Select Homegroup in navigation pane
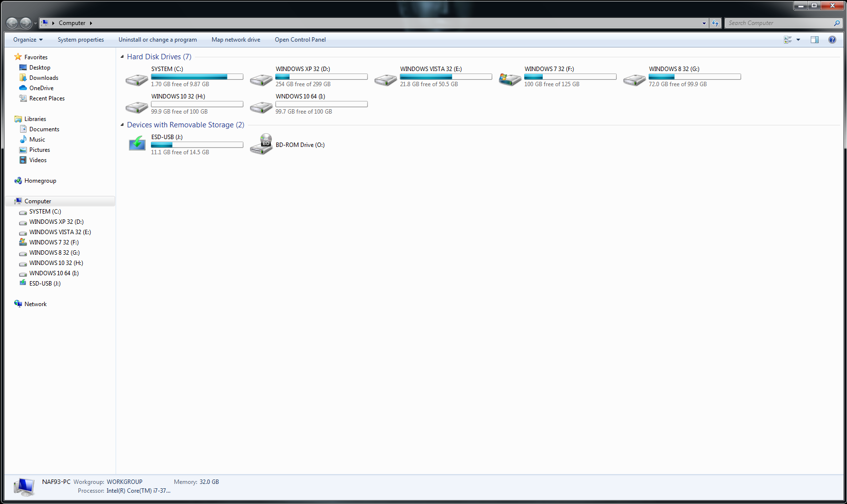847x504 pixels. click(40, 181)
